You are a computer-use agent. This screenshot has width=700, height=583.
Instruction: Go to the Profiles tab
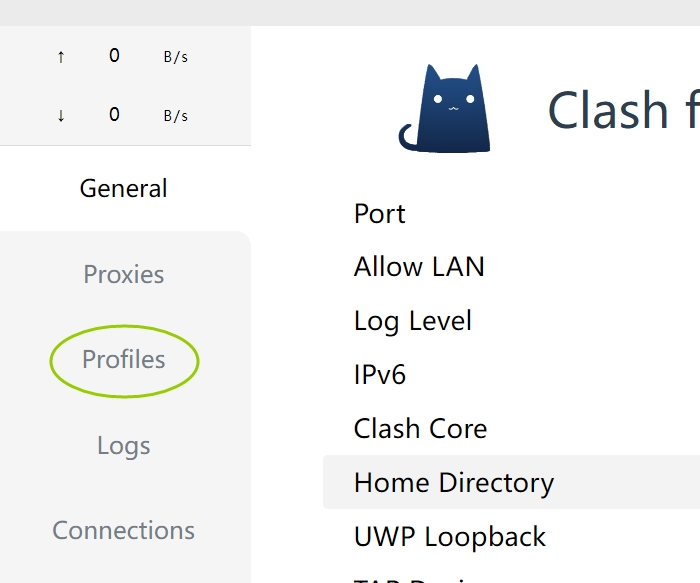pyautogui.click(x=124, y=360)
